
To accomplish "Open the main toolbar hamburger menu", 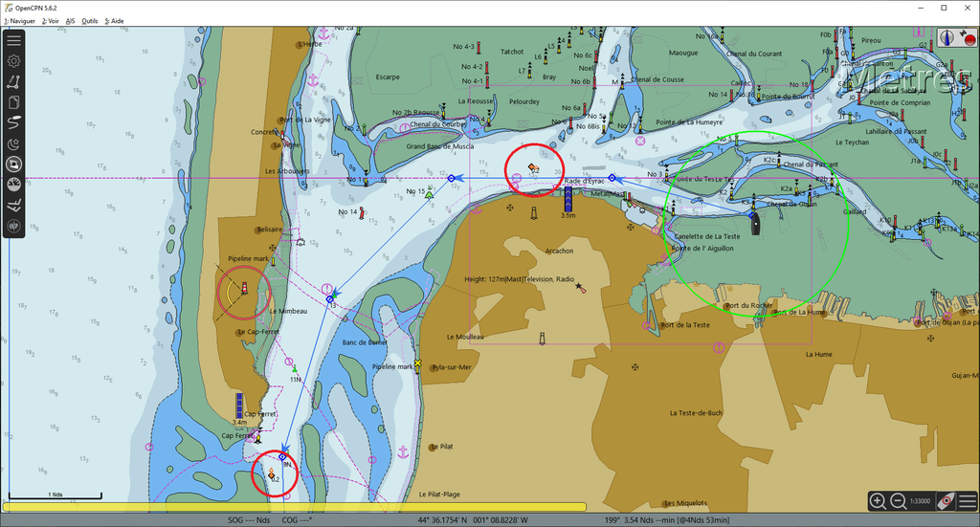I will point(13,40).
